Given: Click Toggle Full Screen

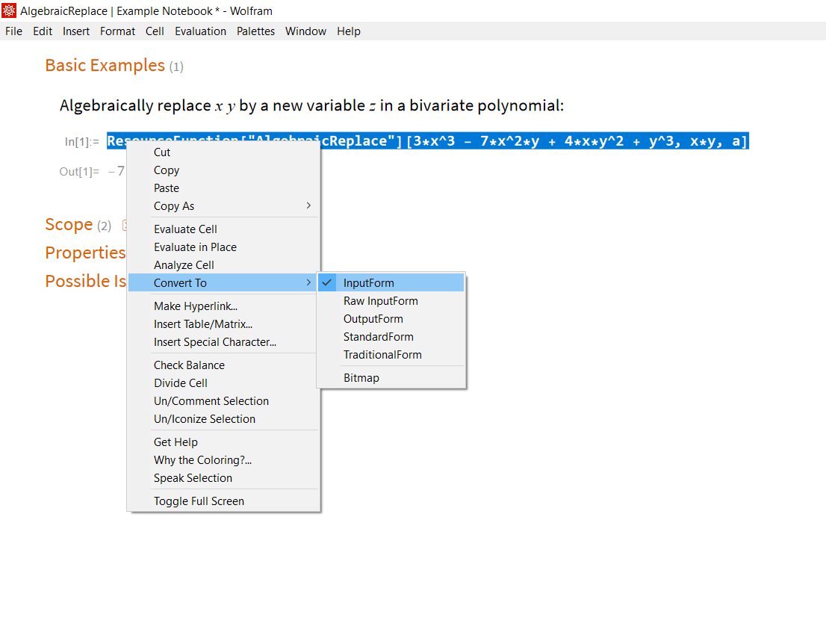Looking at the screenshot, I should 199,501.
